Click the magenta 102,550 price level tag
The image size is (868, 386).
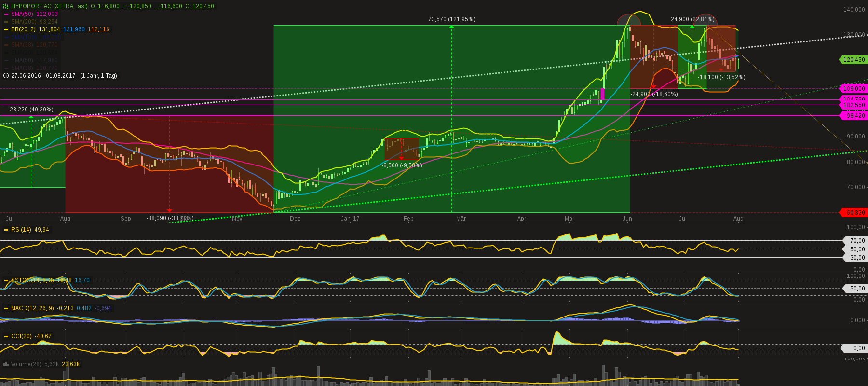(854, 105)
